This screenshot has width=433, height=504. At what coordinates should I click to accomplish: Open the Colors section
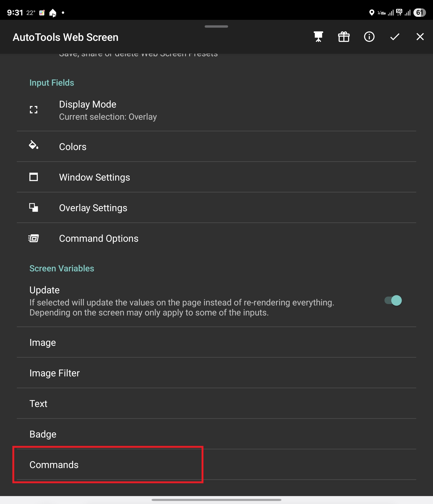[216, 147]
